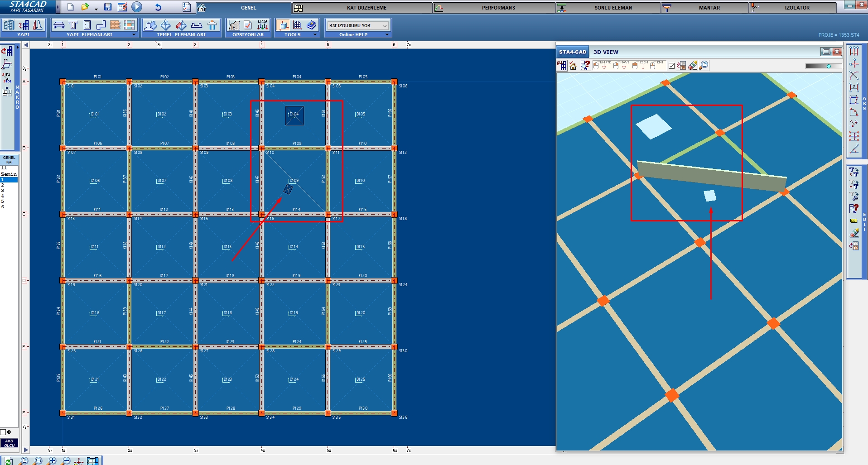Expand the YAPI ELEMANLARI dropdown arrow

point(134,34)
